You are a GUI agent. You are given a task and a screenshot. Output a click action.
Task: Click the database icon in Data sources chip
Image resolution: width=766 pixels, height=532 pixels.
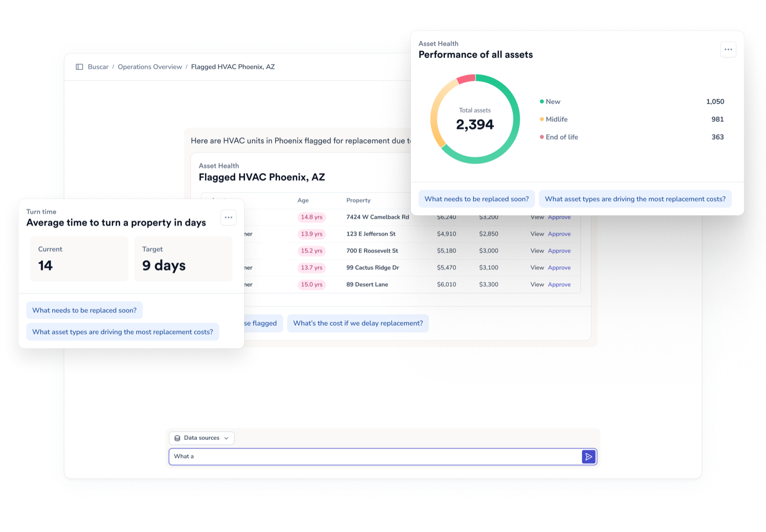[178, 438]
